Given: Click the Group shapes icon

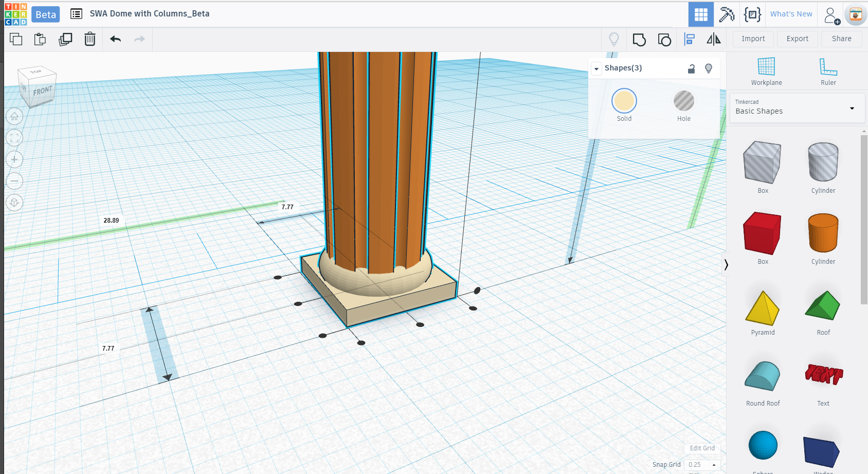Looking at the screenshot, I should [x=639, y=40].
